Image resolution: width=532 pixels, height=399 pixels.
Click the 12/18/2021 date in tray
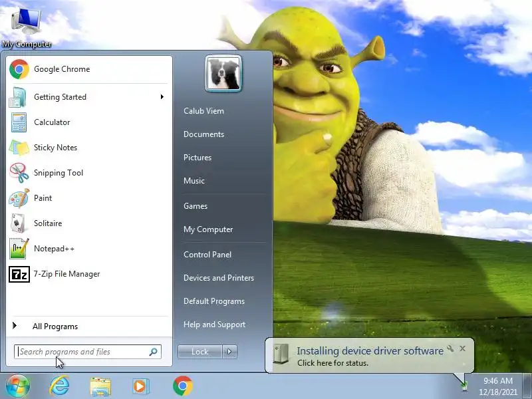pos(498,392)
